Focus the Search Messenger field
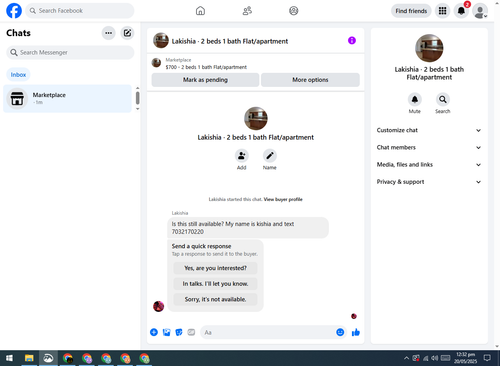 70,52
